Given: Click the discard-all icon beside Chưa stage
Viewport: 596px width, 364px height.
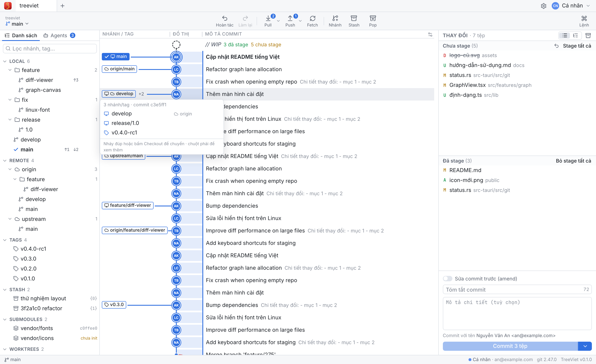Looking at the screenshot, I should [556, 46].
